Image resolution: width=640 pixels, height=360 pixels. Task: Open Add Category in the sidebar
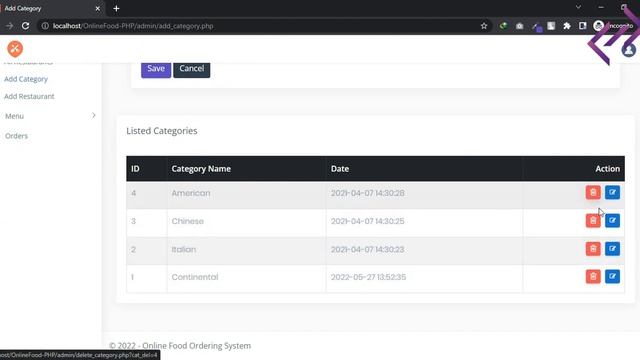pos(26,79)
